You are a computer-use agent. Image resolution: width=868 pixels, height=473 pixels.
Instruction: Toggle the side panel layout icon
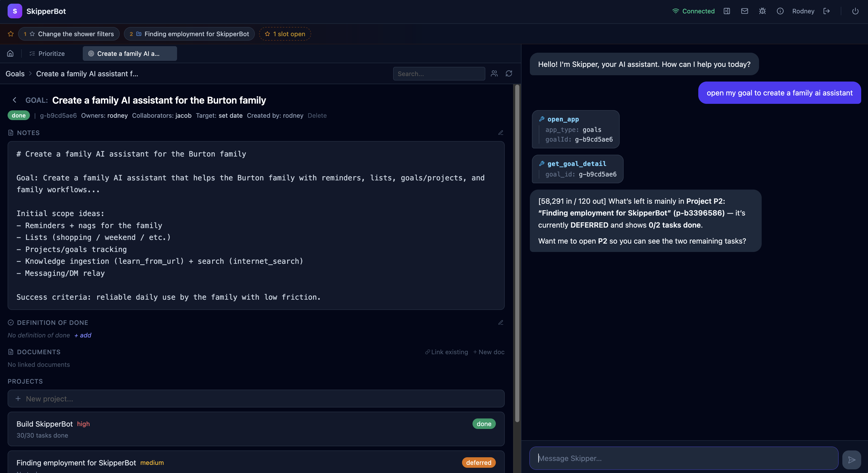(x=727, y=11)
